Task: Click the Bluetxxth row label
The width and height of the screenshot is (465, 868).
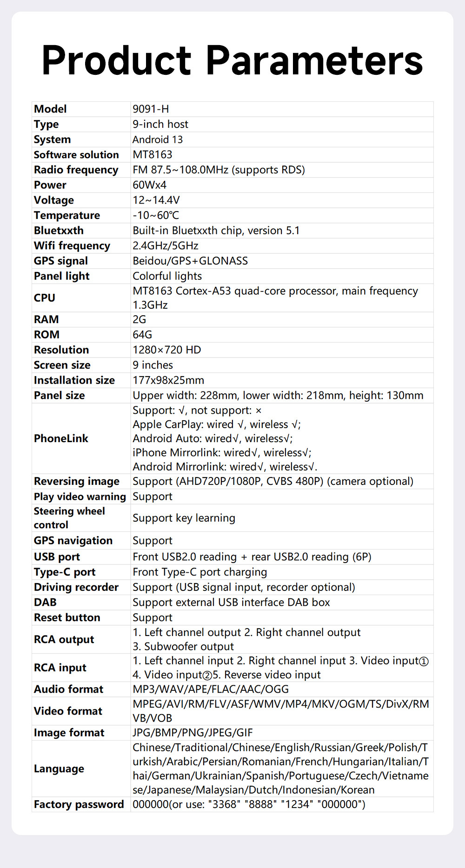Action: tap(59, 231)
